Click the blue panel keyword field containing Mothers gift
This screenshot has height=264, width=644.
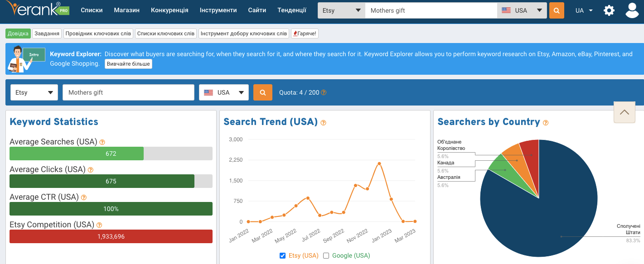(x=129, y=92)
